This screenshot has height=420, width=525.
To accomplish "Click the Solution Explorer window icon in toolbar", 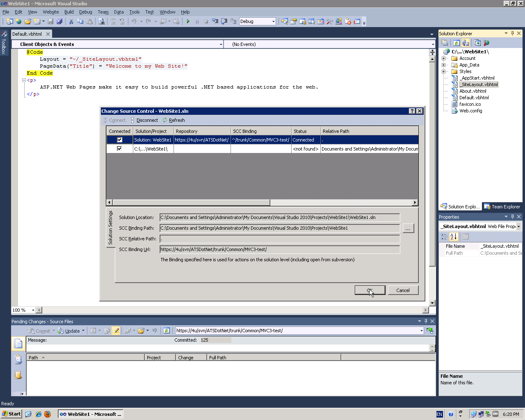I will tap(285, 21).
